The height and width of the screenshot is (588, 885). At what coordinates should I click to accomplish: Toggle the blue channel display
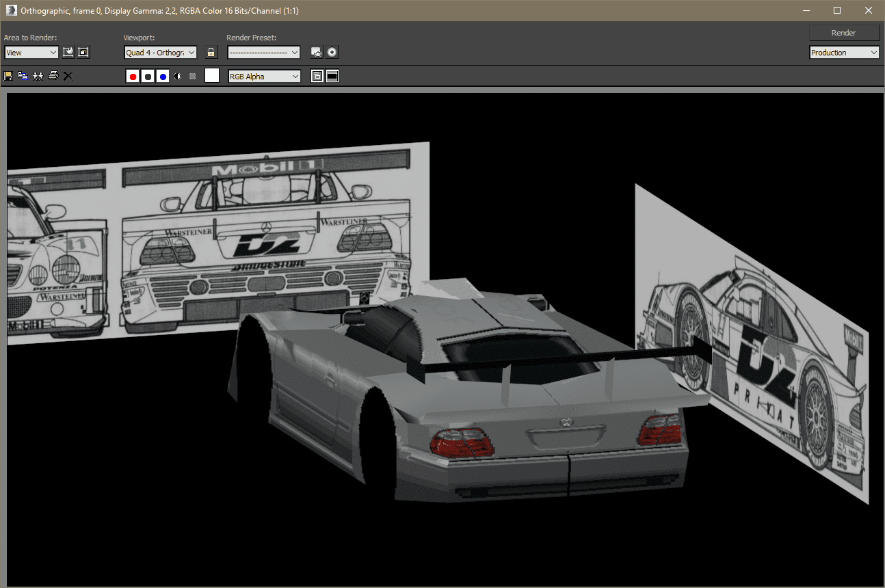point(163,77)
